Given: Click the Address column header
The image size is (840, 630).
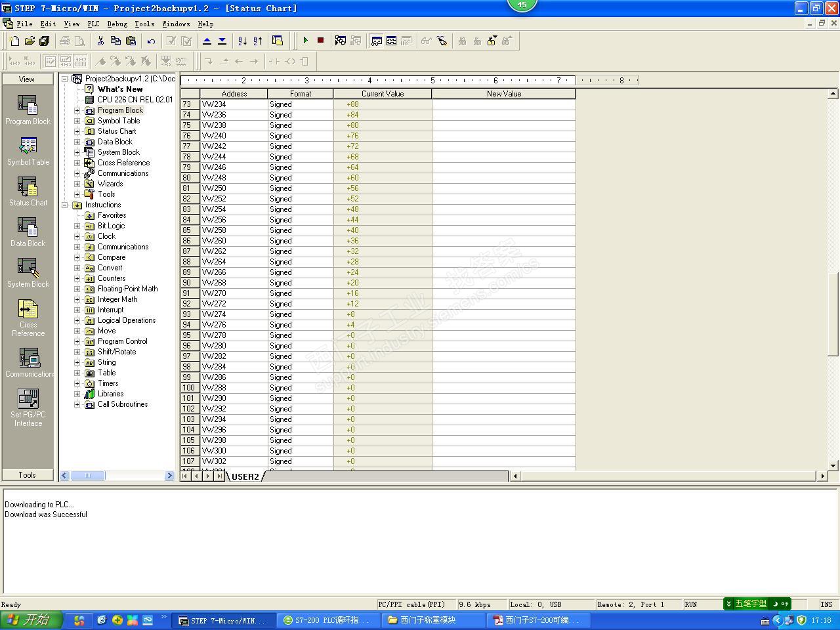Looking at the screenshot, I should tap(234, 94).
